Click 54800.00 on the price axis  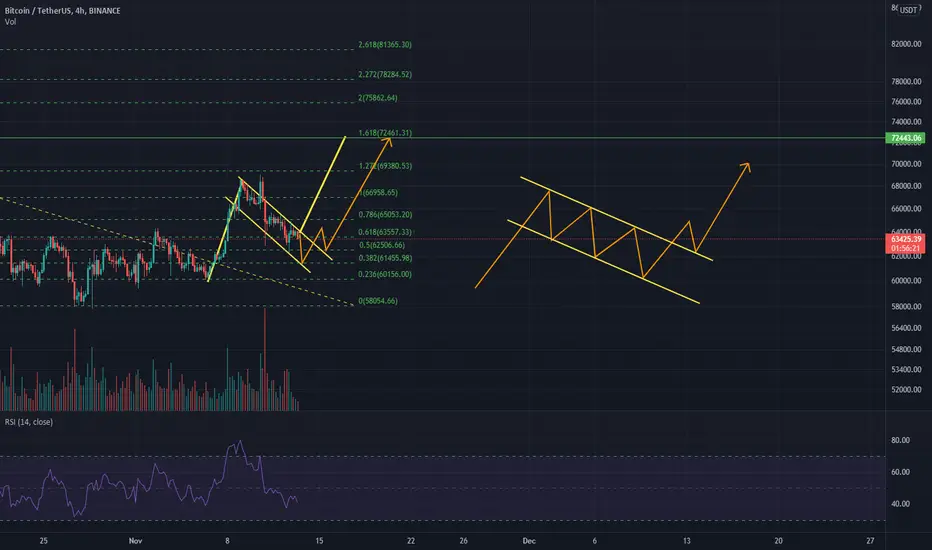(906, 350)
